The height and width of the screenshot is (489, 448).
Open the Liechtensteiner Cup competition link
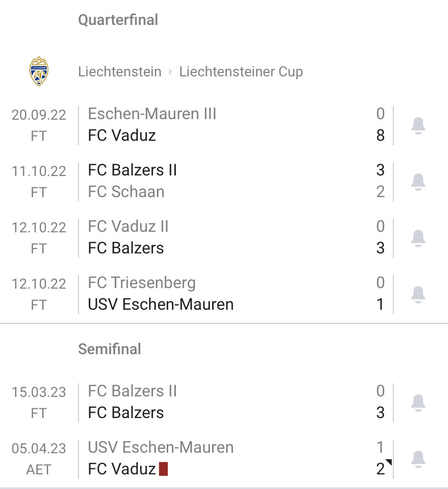(x=241, y=71)
